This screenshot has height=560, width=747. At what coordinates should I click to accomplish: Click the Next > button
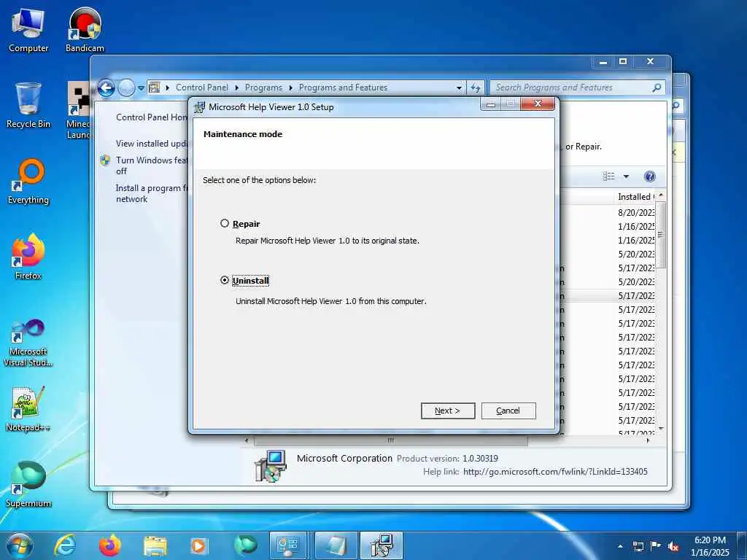click(x=448, y=411)
